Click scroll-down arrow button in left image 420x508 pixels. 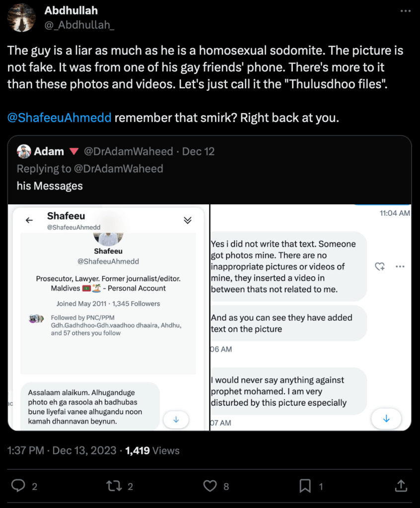click(x=176, y=419)
